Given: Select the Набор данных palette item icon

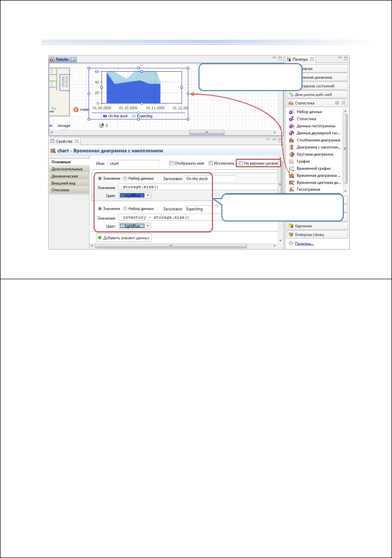Looking at the screenshot, I should coord(292,112).
